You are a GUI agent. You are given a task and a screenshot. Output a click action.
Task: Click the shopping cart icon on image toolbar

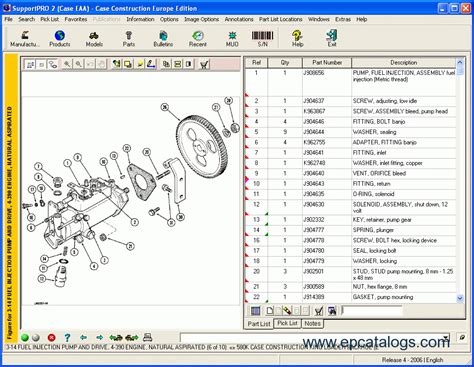coord(204,64)
